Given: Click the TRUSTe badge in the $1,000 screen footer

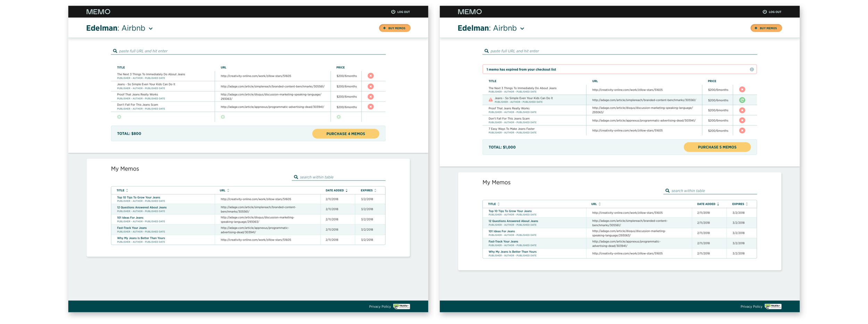Looking at the screenshot, I should coord(773,306).
